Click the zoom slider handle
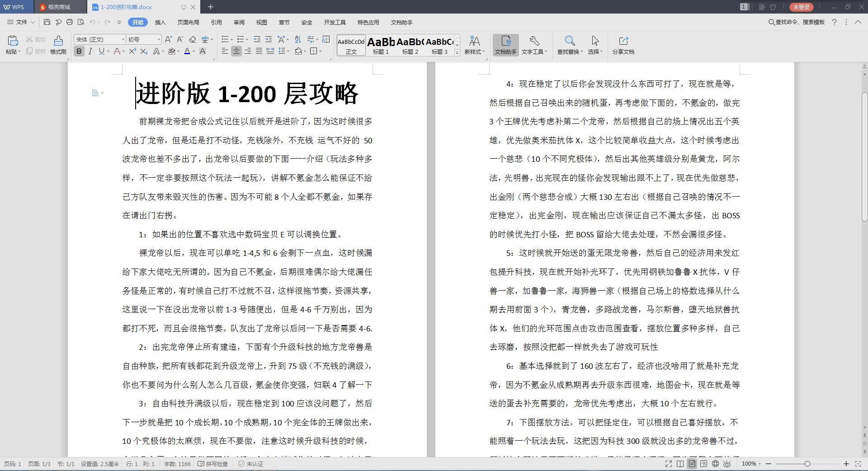868x471 pixels. [x=807, y=464]
